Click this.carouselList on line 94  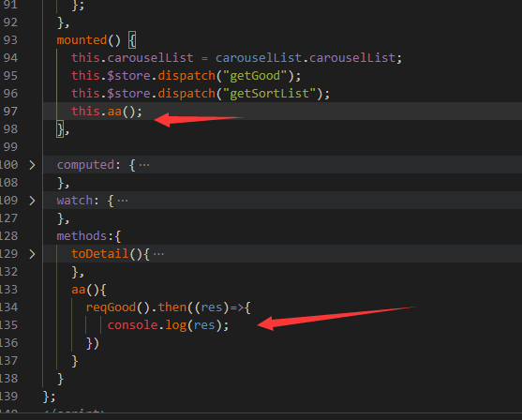(132, 58)
